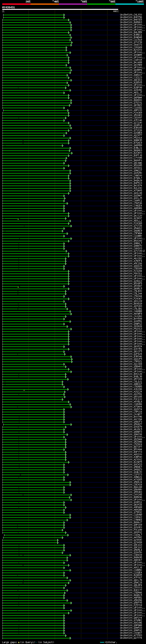Click UniRef100_C9SG69 hit name
Image resolution: width=146 pixels, height=644 pixels.
[131, 47]
